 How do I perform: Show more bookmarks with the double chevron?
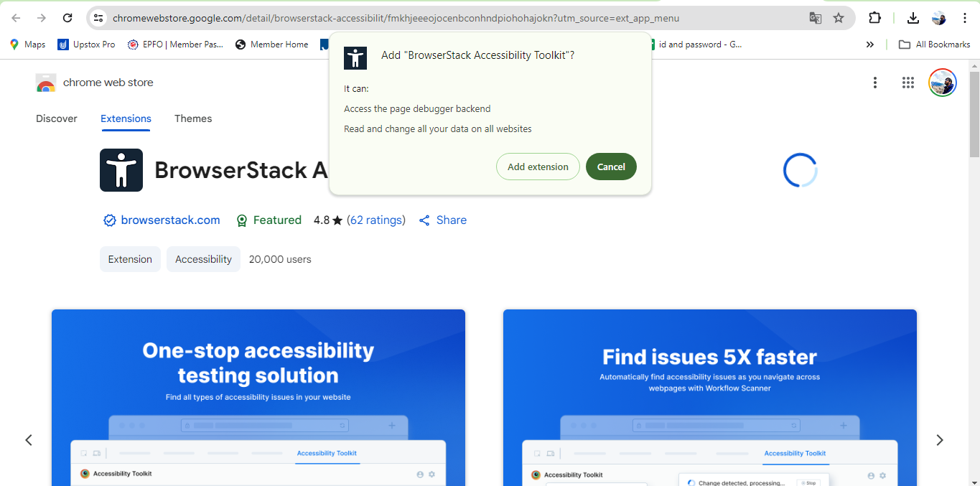pyautogui.click(x=870, y=45)
